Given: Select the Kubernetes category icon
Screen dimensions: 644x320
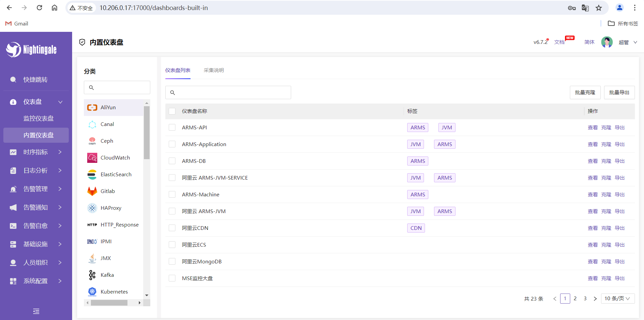Looking at the screenshot, I should coord(92,292).
